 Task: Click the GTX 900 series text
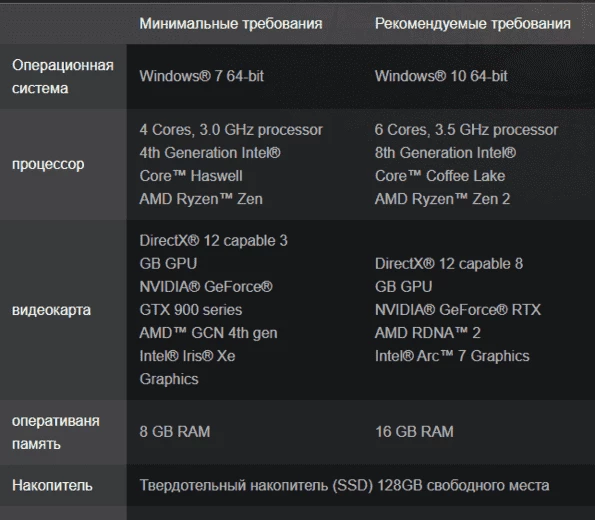point(190,310)
